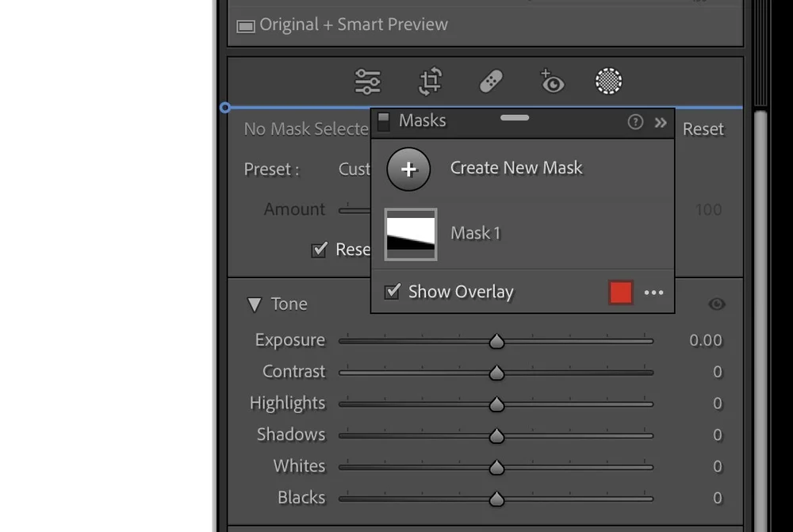Click the Exposure slider handle

(496, 342)
